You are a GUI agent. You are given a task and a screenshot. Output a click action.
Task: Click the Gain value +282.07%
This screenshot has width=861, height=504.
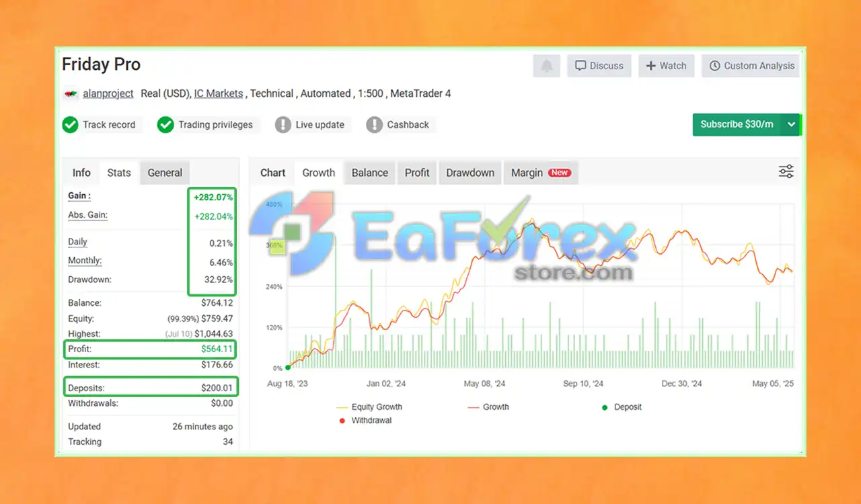pos(213,198)
